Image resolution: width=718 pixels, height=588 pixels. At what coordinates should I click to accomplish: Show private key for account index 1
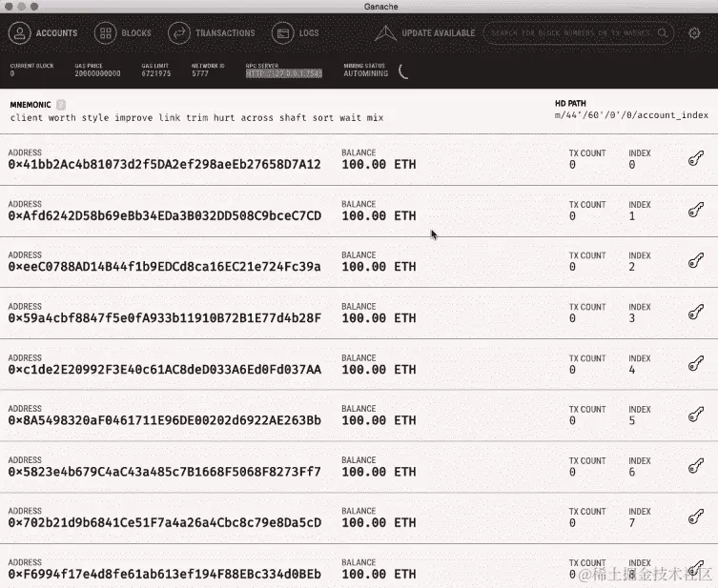coord(695,210)
